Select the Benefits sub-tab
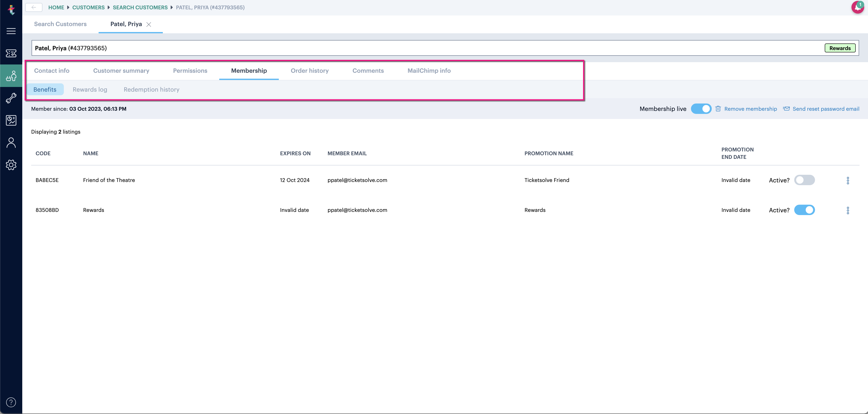 pyautogui.click(x=45, y=89)
